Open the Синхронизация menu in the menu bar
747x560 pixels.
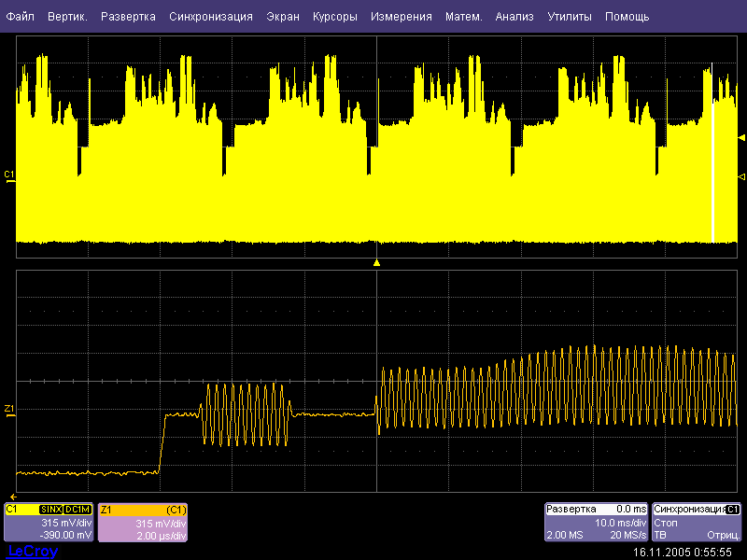click(211, 17)
